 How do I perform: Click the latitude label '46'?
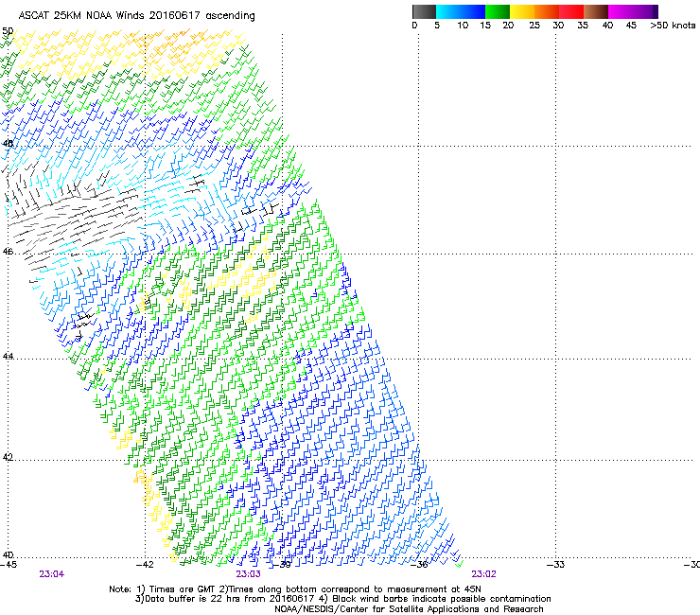coord(8,252)
